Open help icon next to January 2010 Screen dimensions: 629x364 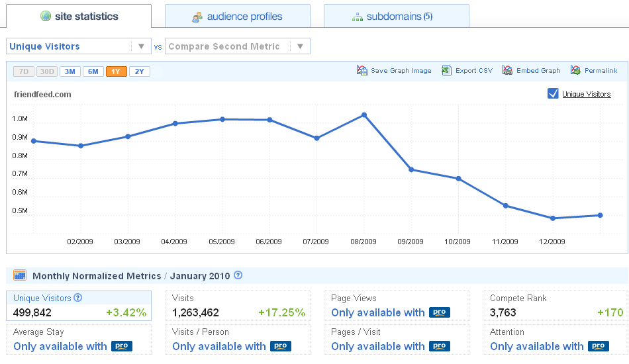point(238,275)
